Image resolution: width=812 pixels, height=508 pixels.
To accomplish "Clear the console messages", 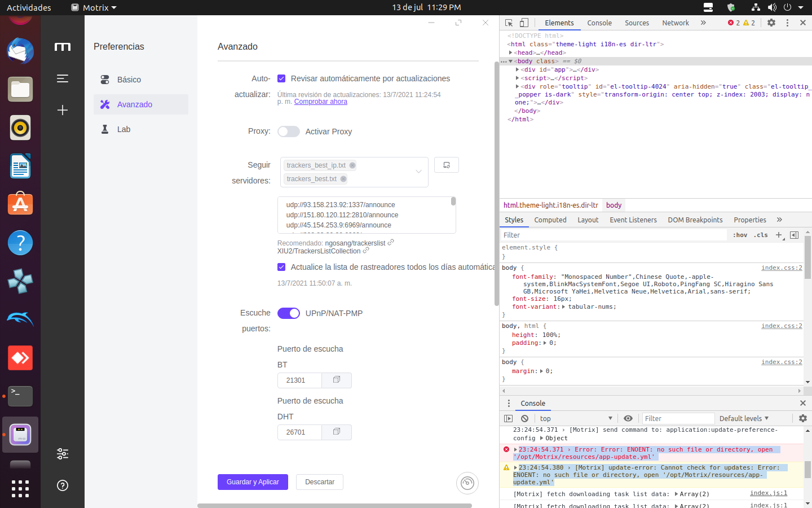I will [525, 418].
